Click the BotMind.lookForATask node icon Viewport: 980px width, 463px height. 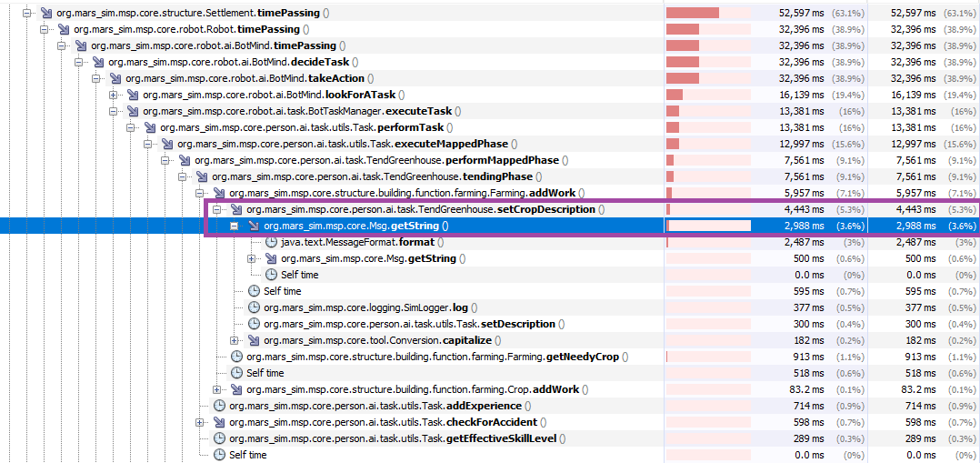[x=133, y=95]
